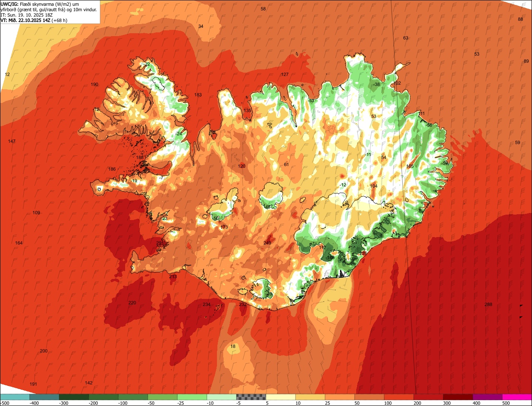Click the map value 288 over the southeast sea
Screen dimensions: 532x406
[x=488, y=305]
